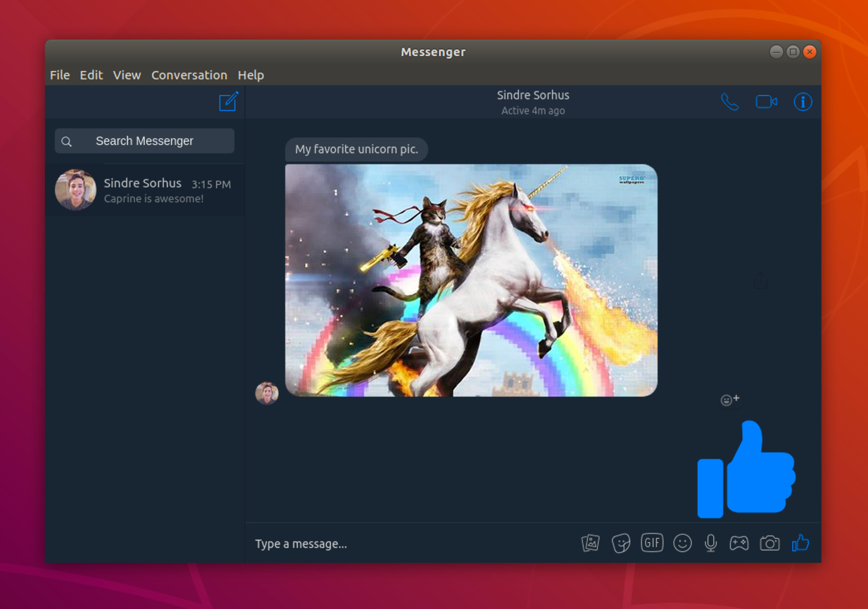Click the GIF picker icon
The height and width of the screenshot is (609, 868).
(x=651, y=543)
